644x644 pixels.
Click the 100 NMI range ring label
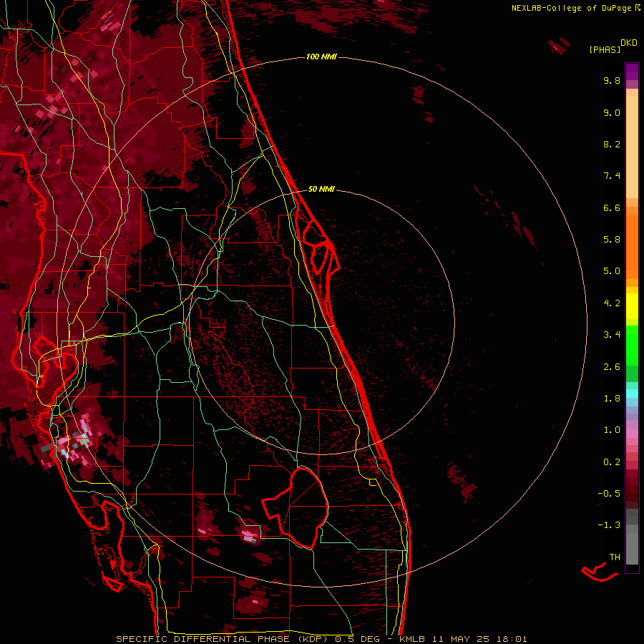point(321,57)
